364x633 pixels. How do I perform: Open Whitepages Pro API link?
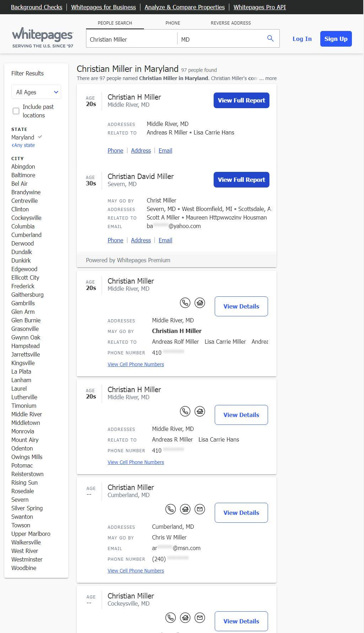pos(259,7)
